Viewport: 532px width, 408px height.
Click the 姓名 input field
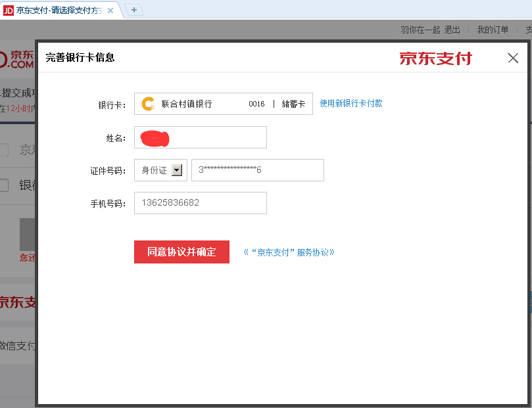tap(201, 137)
